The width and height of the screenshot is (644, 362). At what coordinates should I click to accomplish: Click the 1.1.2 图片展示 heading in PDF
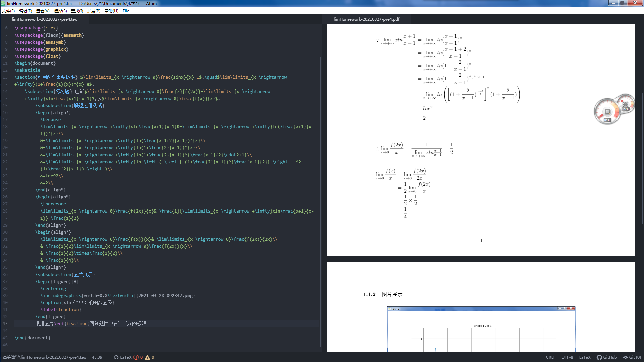pos(383,294)
